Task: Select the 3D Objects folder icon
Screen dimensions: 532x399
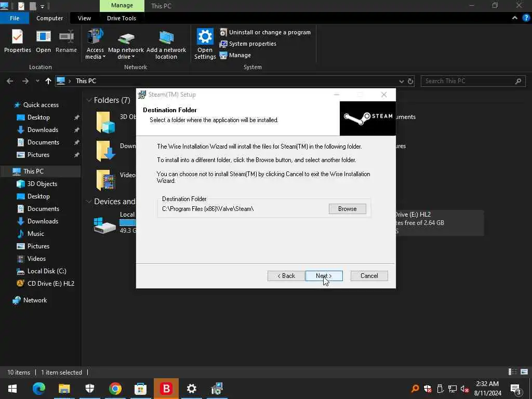Action: click(x=105, y=122)
